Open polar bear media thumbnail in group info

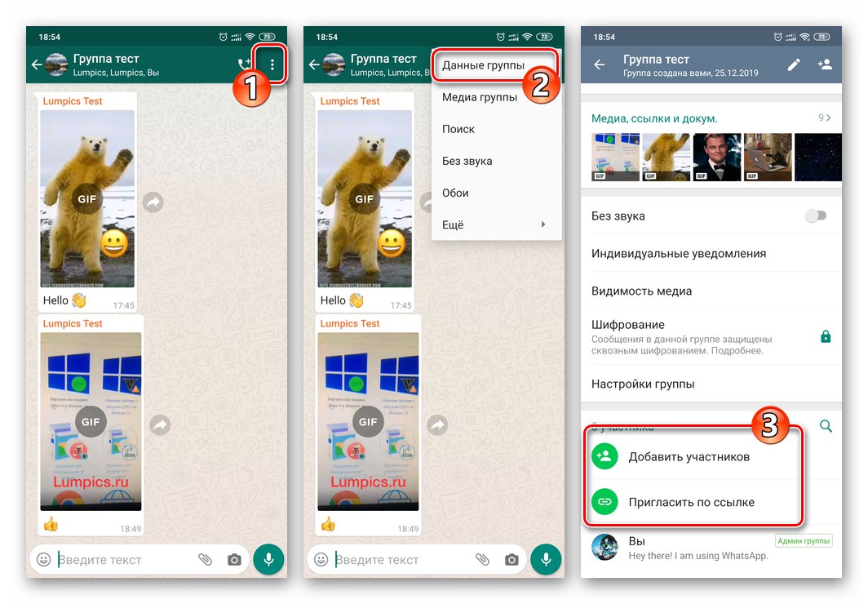click(x=666, y=158)
